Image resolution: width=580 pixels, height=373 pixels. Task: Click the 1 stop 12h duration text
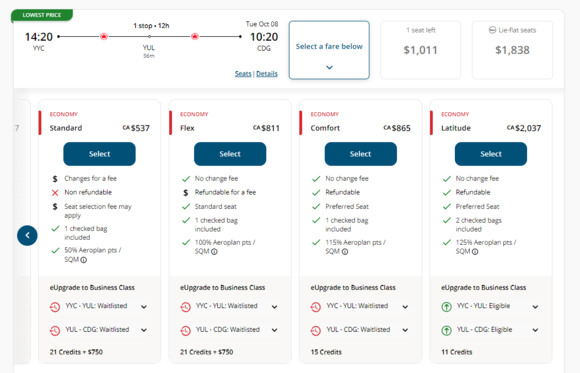click(151, 26)
